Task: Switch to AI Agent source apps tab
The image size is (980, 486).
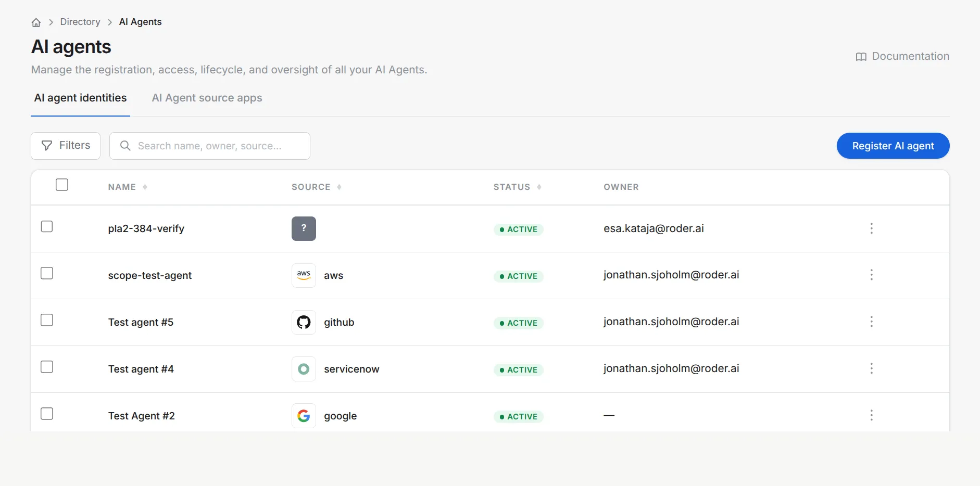Action: click(x=207, y=98)
